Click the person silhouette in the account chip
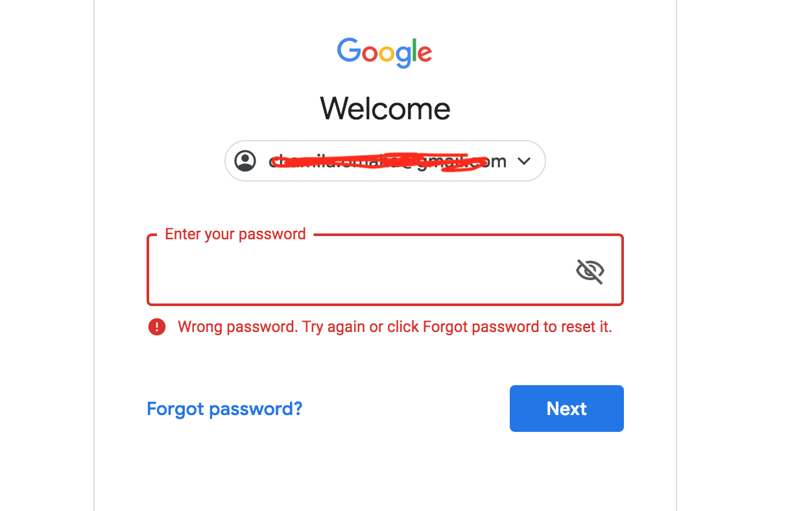 pyautogui.click(x=246, y=161)
